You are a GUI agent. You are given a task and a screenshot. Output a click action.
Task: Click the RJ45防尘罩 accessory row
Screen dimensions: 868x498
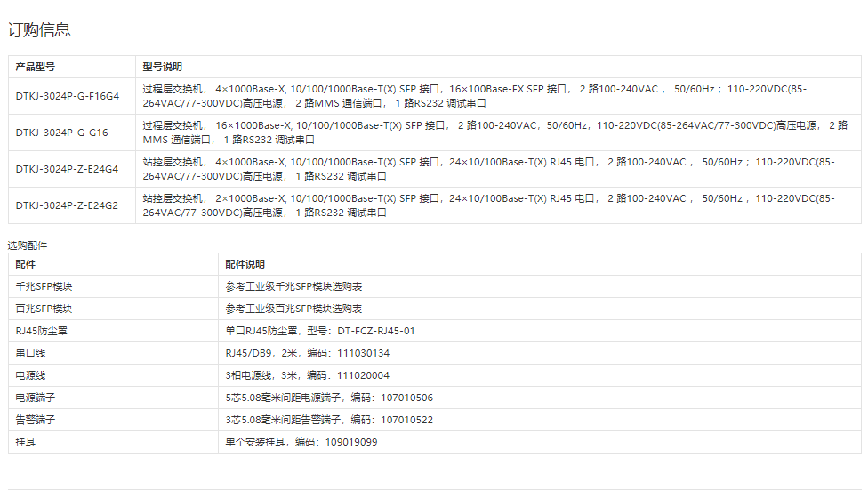point(41,331)
